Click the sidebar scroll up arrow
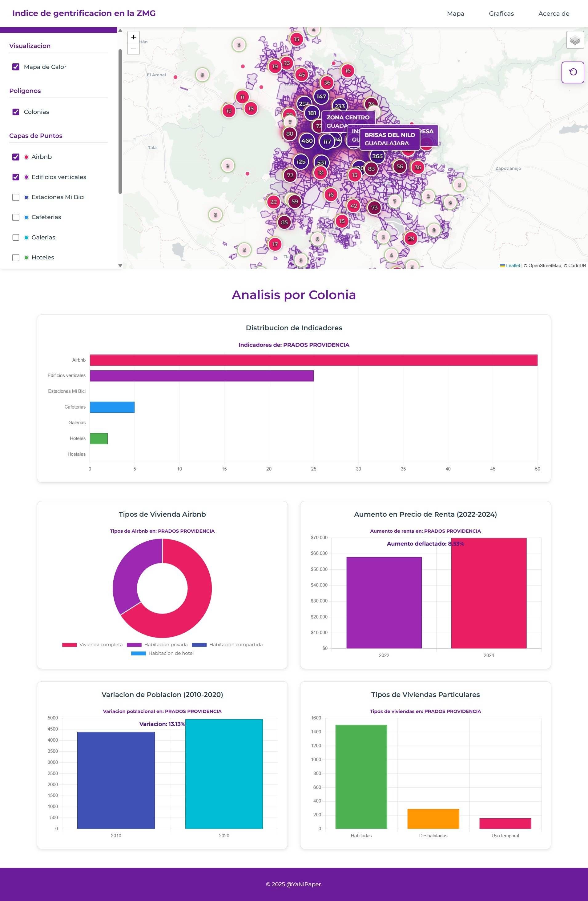This screenshot has height=901, width=588. (120, 30)
